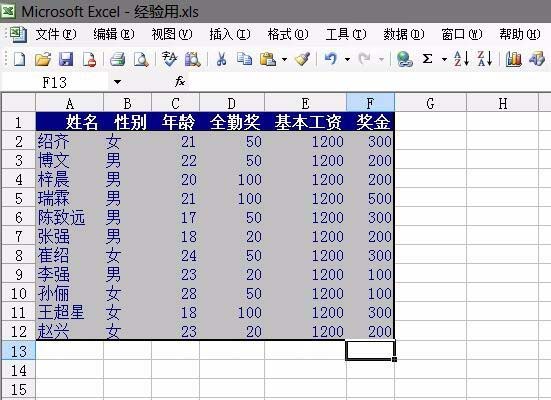Open the Name Box dropdown arrow
The width and height of the screenshot is (551, 400).
[117, 82]
